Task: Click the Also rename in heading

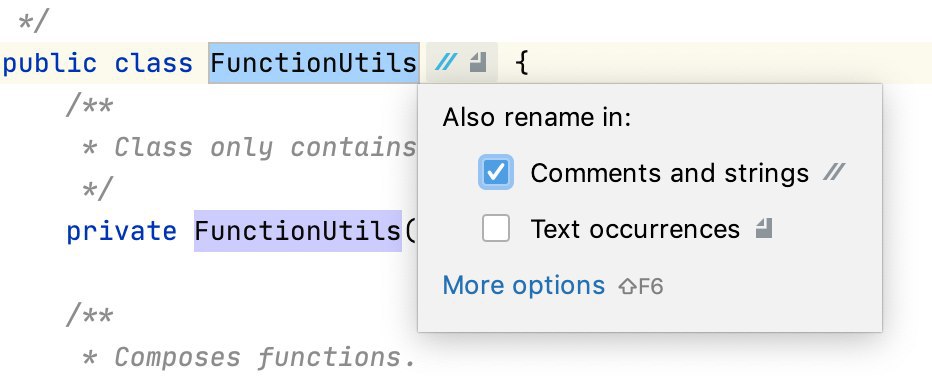Action: coord(536,118)
